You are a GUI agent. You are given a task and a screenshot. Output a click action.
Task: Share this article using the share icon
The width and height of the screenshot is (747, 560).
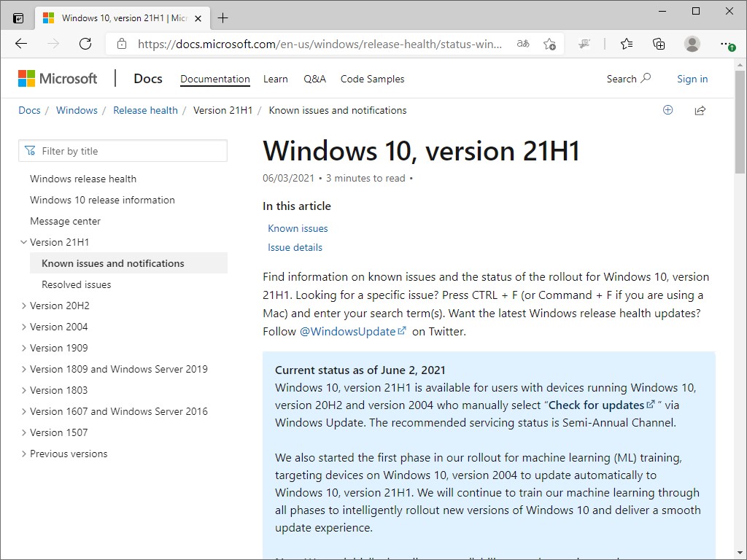[x=700, y=110]
